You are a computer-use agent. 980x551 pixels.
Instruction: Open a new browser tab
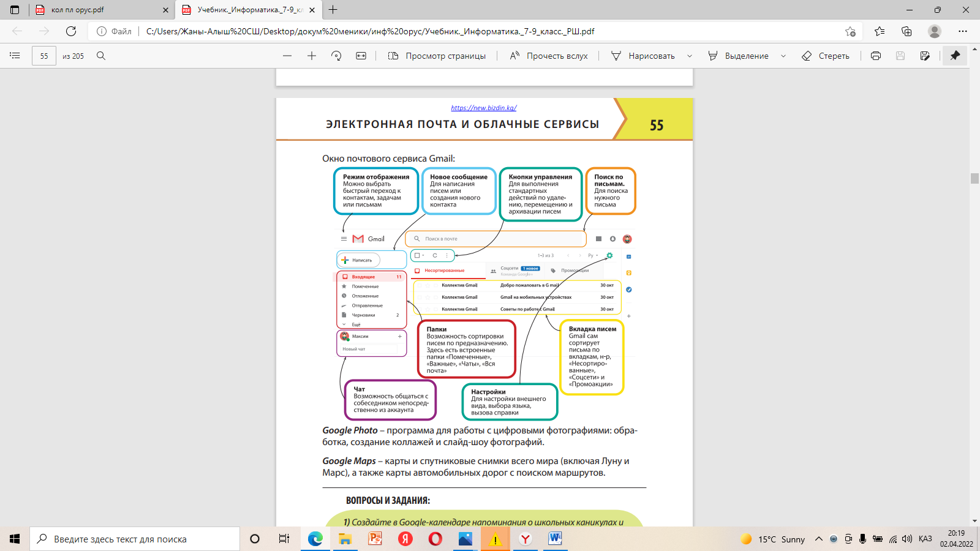coord(333,10)
